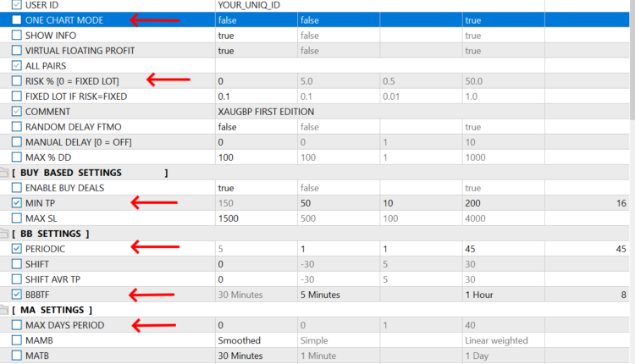Select the VIRTUAL FLOATING PROFIT row label
This screenshot has width=635, height=364.
click(80, 51)
